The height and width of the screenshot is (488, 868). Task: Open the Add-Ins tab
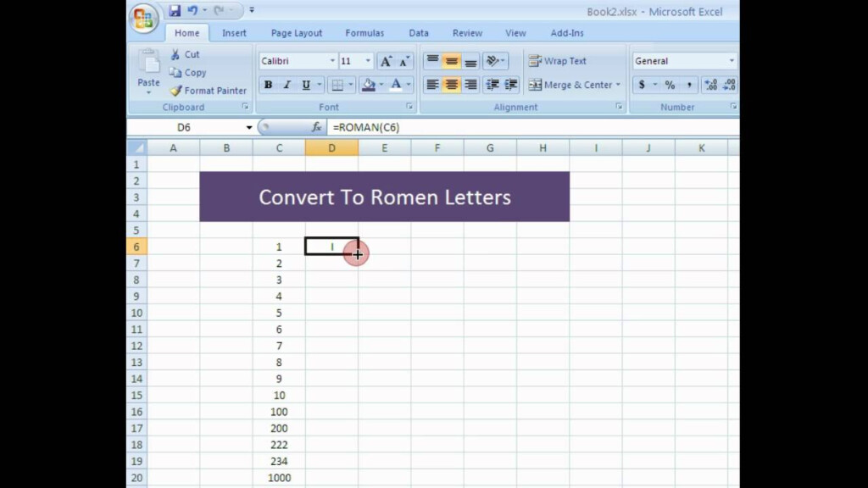click(x=567, y=33)
